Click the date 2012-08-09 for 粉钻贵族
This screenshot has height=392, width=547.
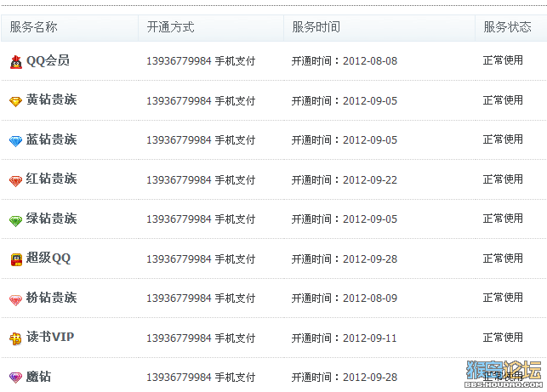[x=370, y=298]
